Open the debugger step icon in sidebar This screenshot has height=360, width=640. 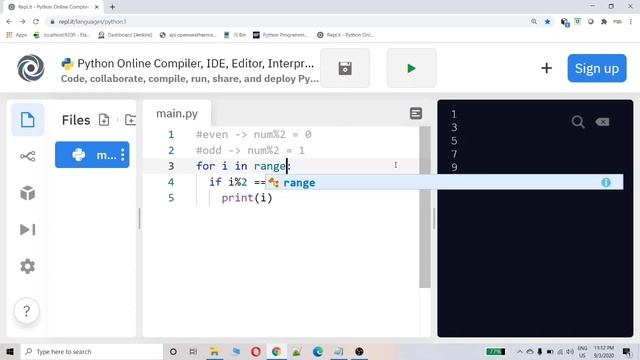click(27, 229)
